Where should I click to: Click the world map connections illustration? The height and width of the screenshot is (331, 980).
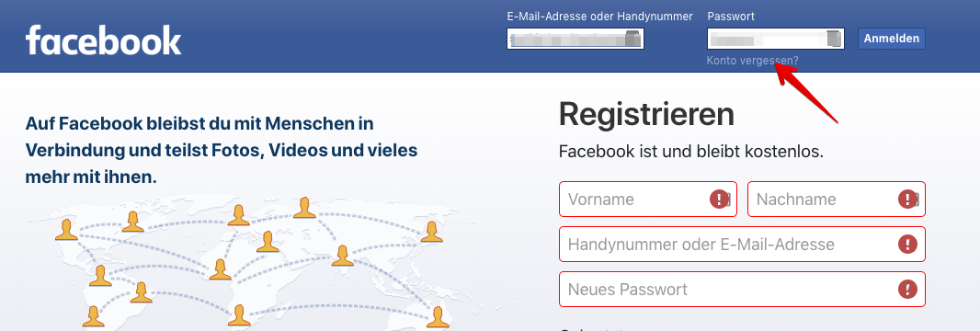[x=249, y=266]
